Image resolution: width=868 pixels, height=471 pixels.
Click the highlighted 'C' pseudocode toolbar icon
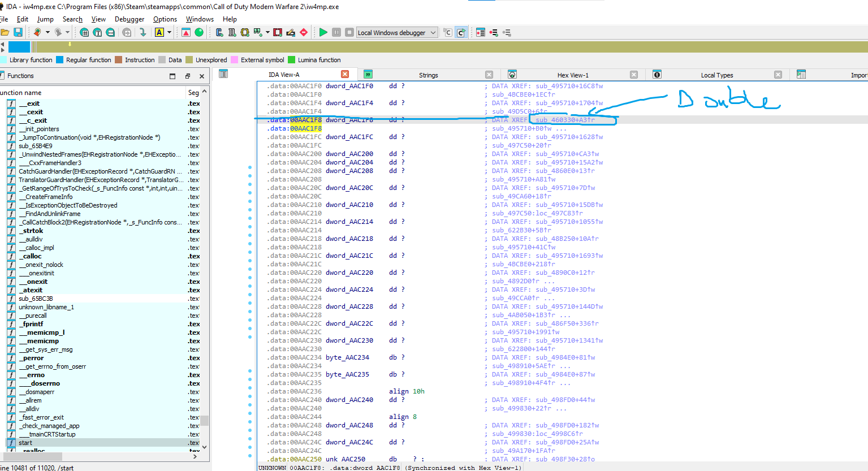[461, 32]
